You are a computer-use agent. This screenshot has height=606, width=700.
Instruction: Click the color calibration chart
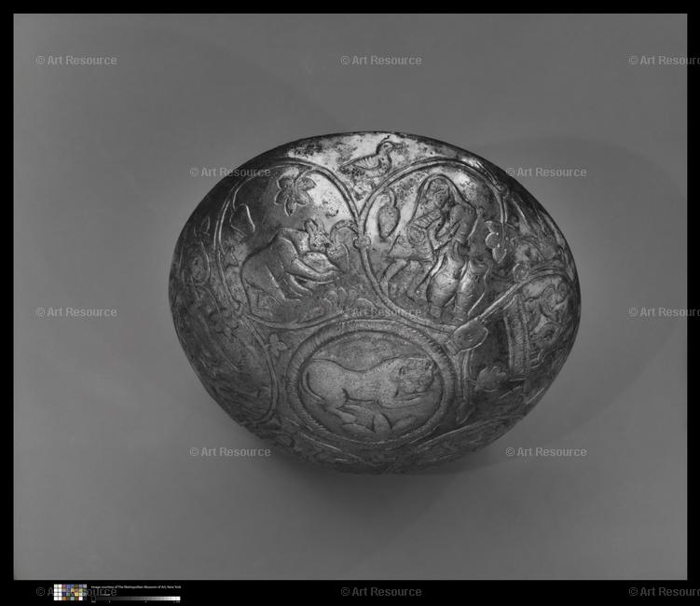70,592
